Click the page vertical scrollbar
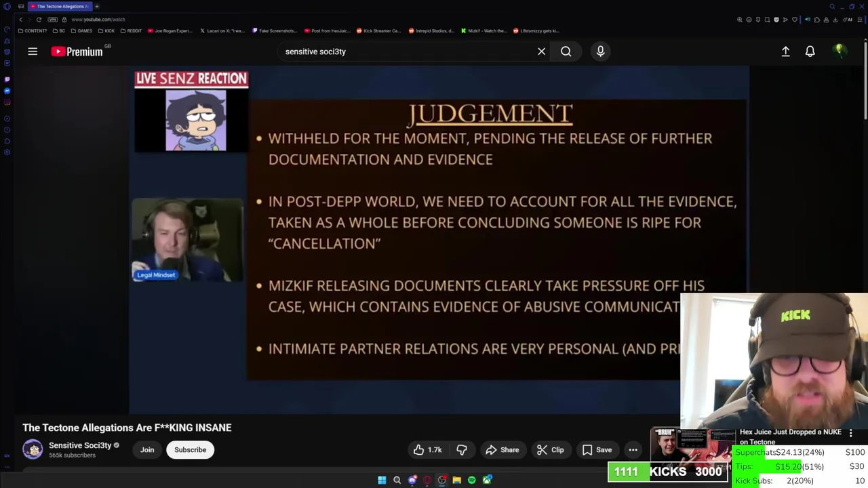This screenshot has width=868, height=488. 865,81
